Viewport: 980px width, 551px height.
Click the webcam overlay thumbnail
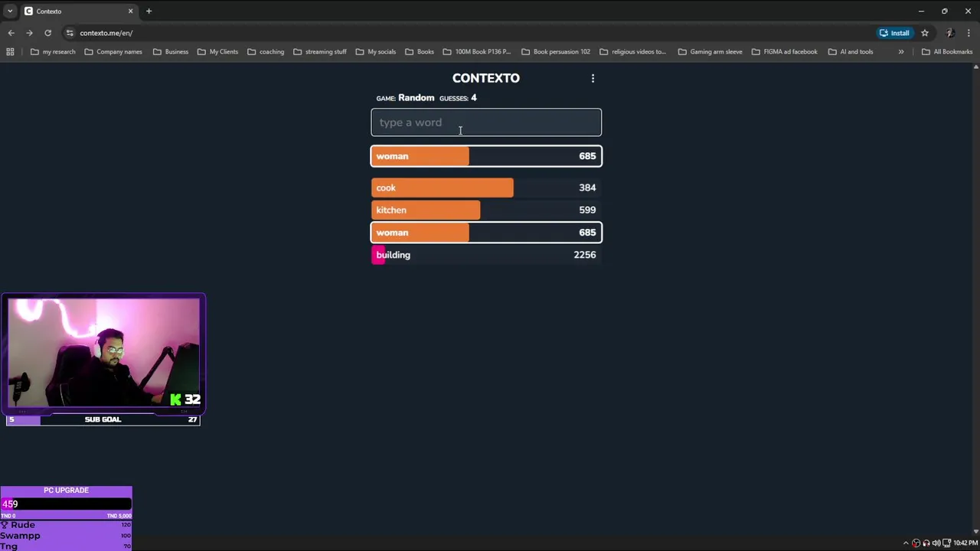coord(103,353)
